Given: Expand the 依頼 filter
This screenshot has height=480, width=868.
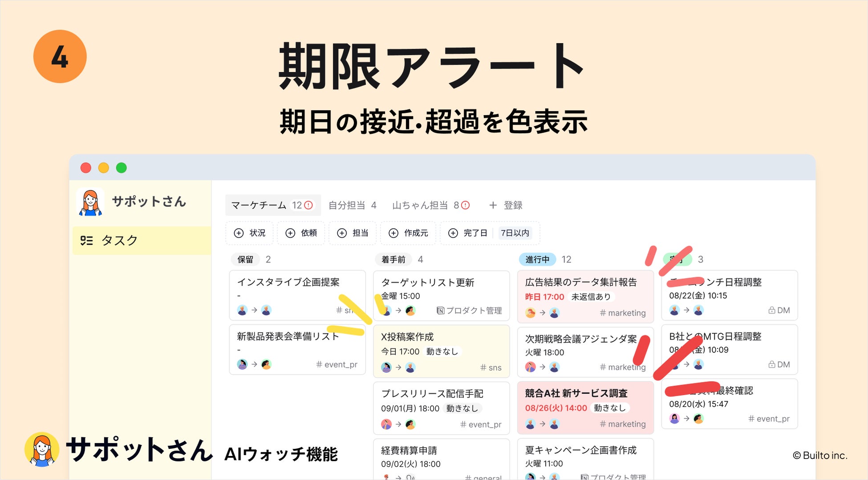Looking at the screenshot, I should pos(301,233).
